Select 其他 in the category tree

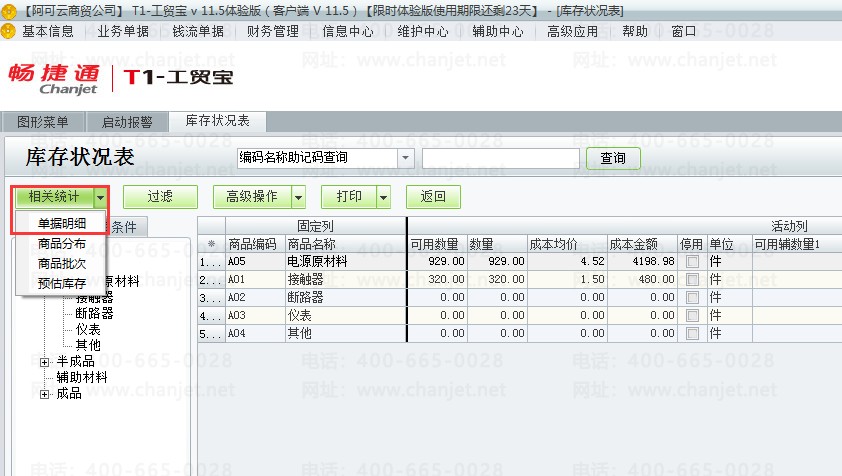click(88, 345)
